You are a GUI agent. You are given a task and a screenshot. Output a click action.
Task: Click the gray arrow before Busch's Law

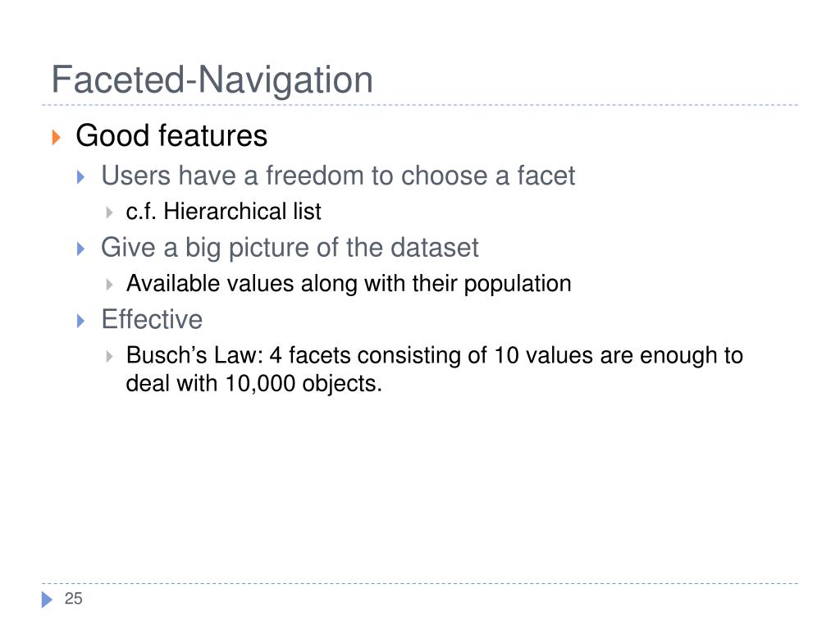coord(109,356)
